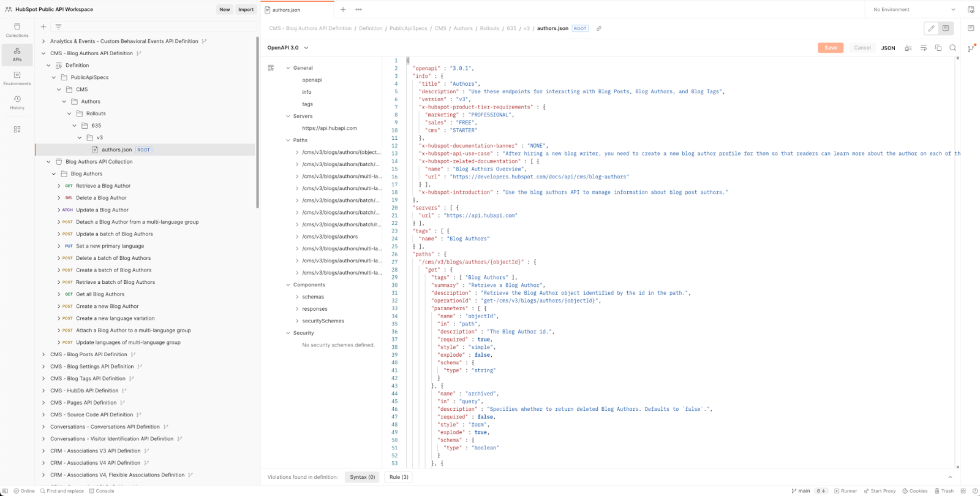Screen dimensions: 980x496
Task: Open the No Environment dropdown
Action: tap(913, 10)
